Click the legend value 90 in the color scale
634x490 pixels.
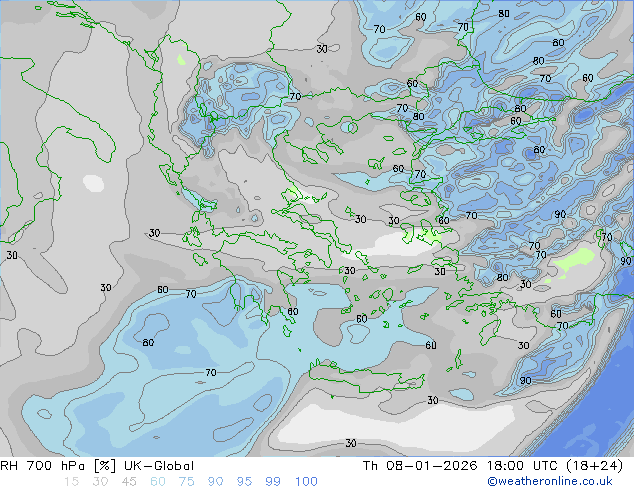click(216, 482)
